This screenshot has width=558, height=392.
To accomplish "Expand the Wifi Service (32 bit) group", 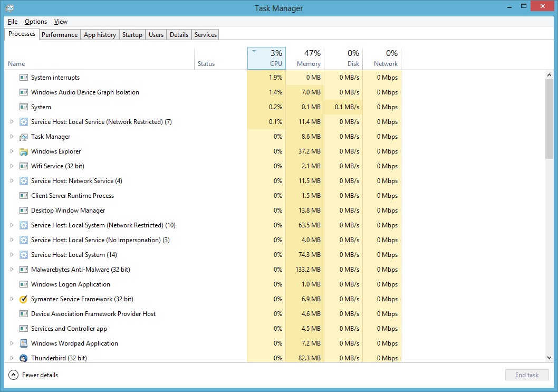I will tap(12, 166).
